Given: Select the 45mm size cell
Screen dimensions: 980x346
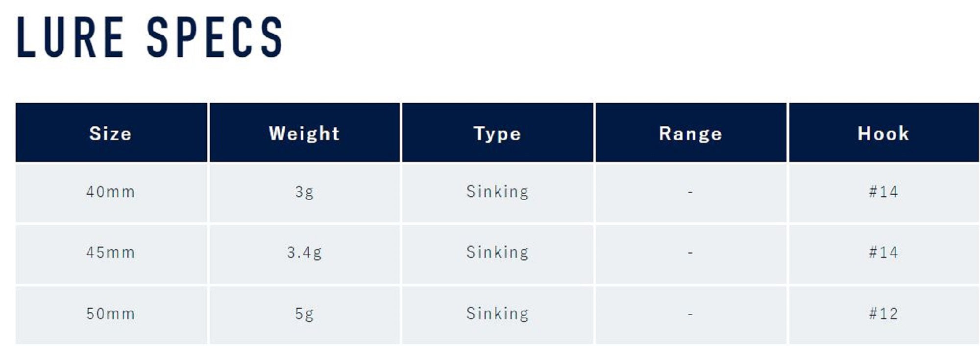Looking at the screenshot, I should [111, 253].
